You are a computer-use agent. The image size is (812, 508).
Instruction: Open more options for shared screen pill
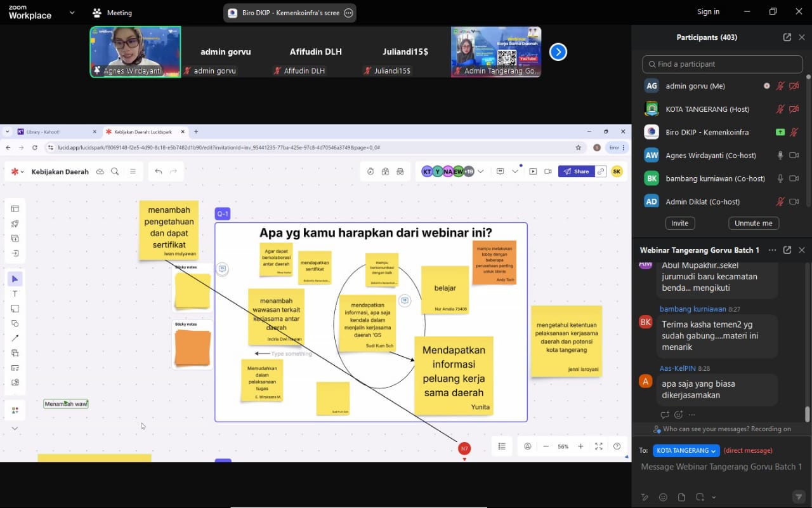348,13
